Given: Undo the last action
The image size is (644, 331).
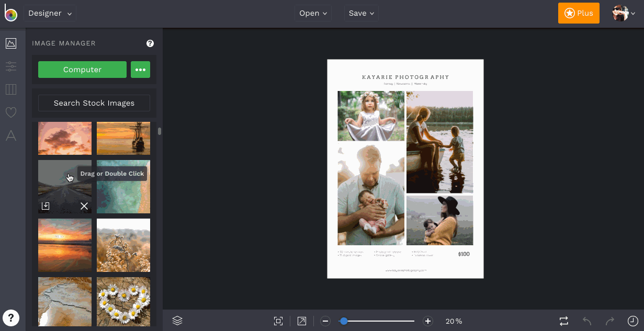Looking at the screenshot, I should pyautogui.click(x=587, y=321).
